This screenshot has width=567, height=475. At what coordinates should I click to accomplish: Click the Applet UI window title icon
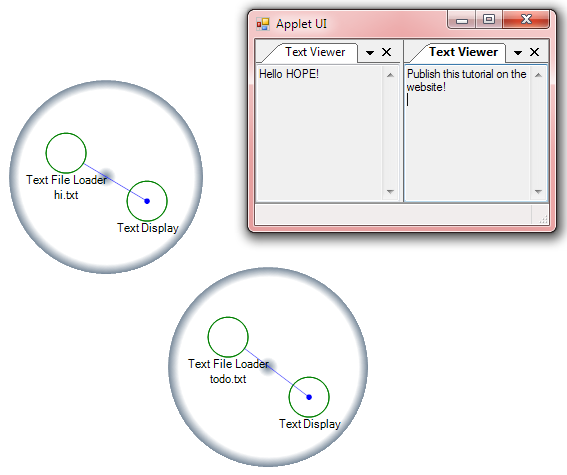click(x=263, y=24)
